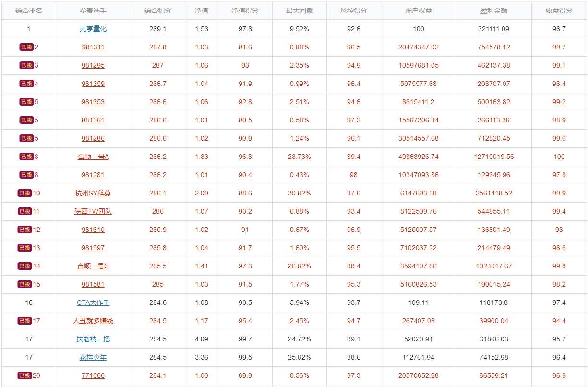The image size is (588, 387).
Task: Click the 收益得分 column header
Action: coord(559,11)
